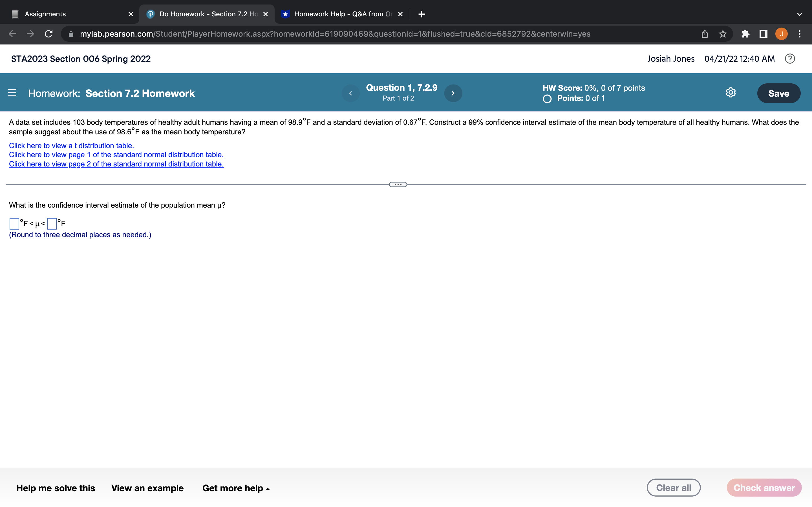Viewport: 812px width, 507px height.
Task: Bookmark the page with the star icon
Action: [x=722, y=34]
